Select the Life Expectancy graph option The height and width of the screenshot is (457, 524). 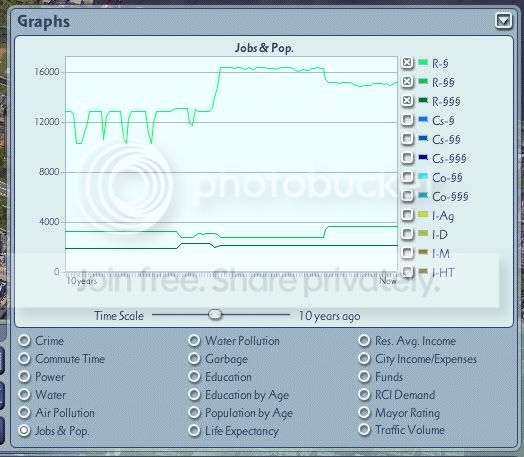(194, 431)
